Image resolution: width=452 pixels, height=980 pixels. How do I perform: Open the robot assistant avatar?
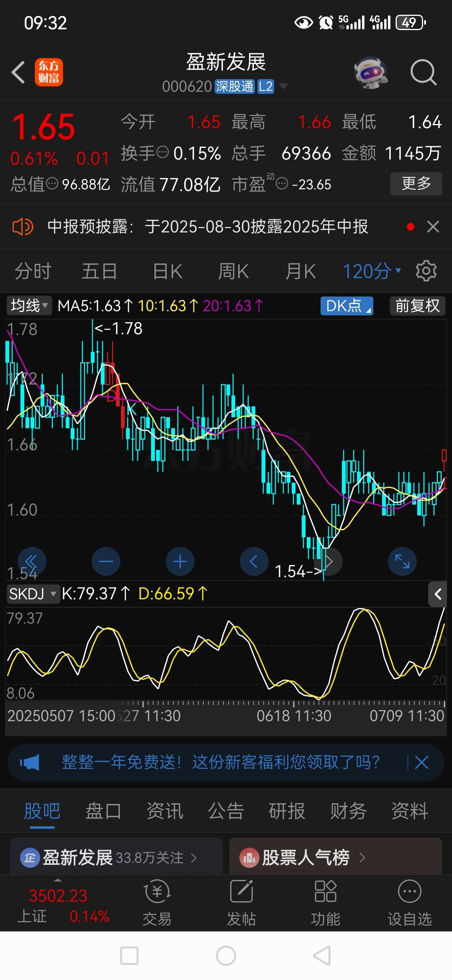[370, 72]
